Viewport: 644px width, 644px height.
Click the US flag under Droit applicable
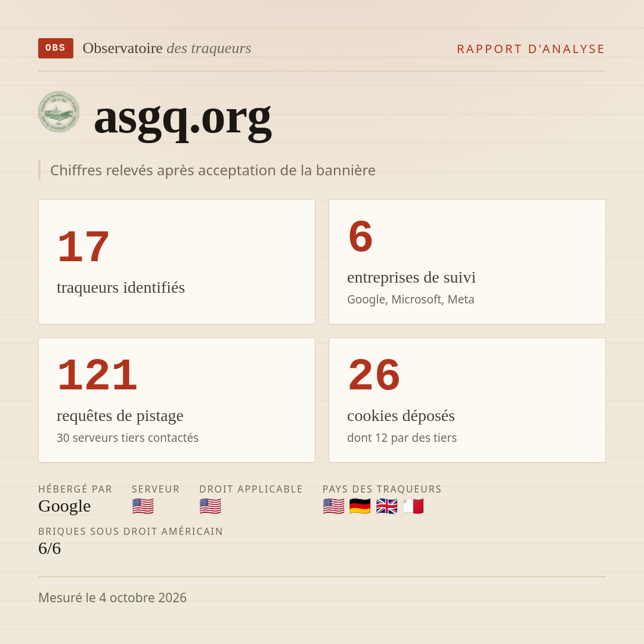click(210, 506)
